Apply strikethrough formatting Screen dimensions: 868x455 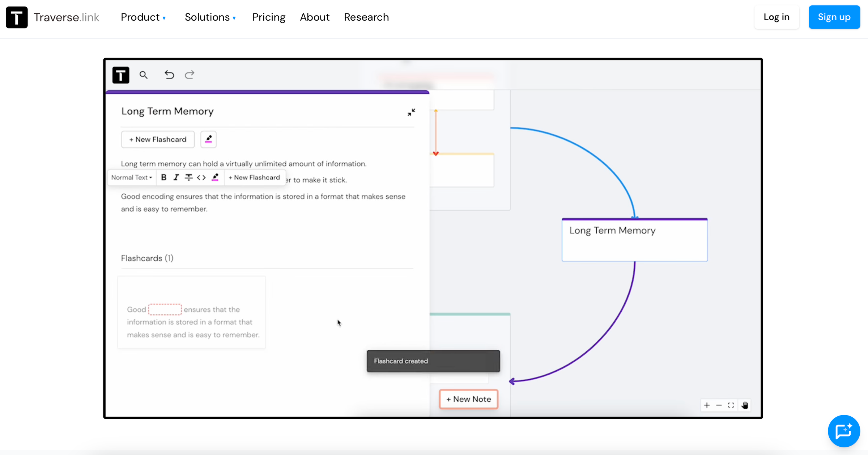(x=188, y=177)
